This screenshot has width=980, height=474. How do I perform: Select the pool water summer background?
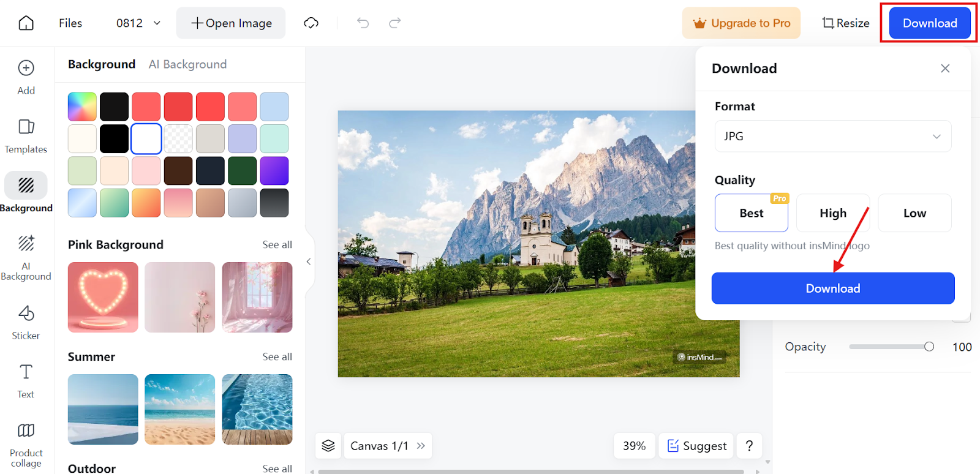(257, 409)
